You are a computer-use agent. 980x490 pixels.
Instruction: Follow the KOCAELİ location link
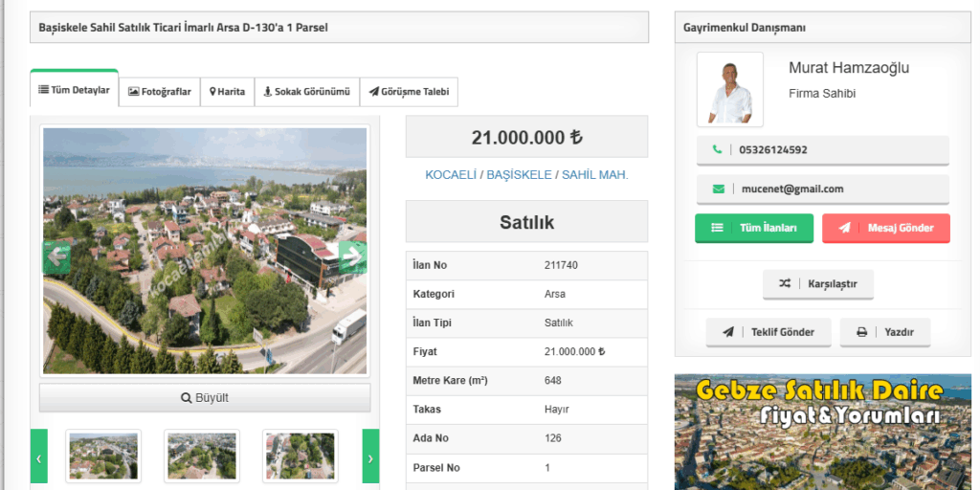pos(451,175)
